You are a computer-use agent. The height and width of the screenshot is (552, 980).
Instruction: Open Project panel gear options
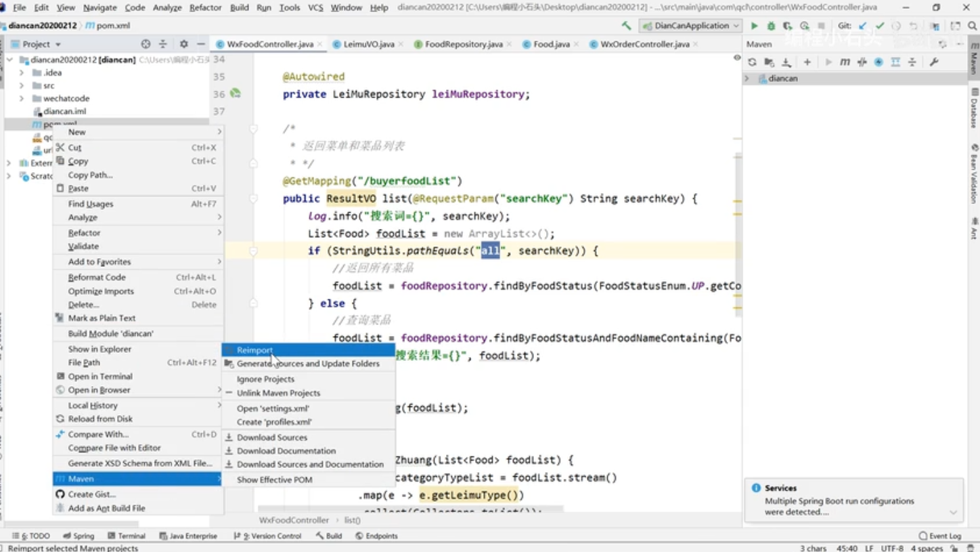click(x=183, y=44)
